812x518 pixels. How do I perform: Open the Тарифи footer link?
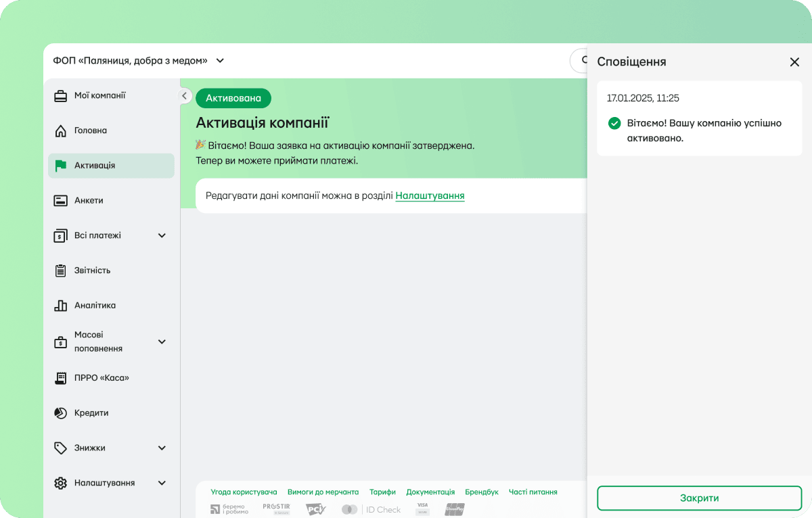point(382,492)
